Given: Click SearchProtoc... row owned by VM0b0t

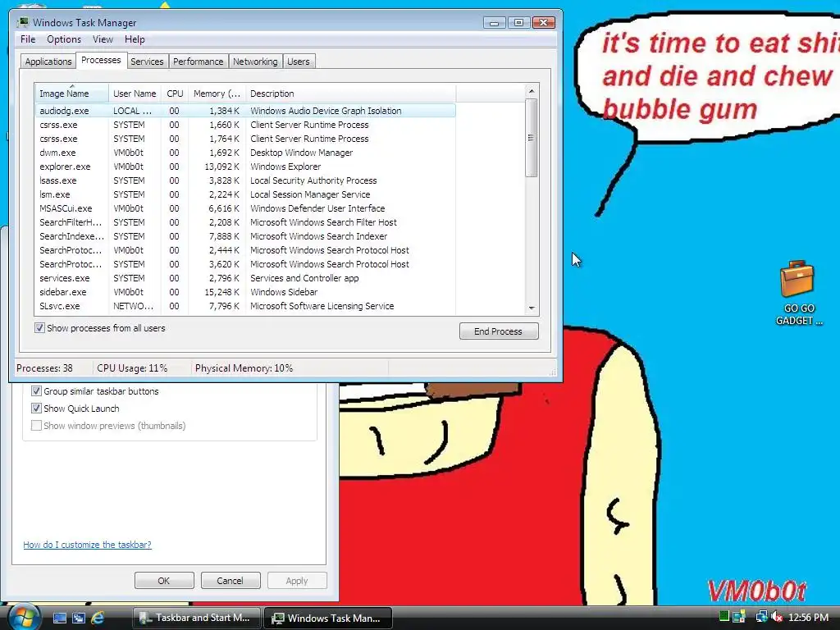Looking at the screenshot, I should click(245, 250).
